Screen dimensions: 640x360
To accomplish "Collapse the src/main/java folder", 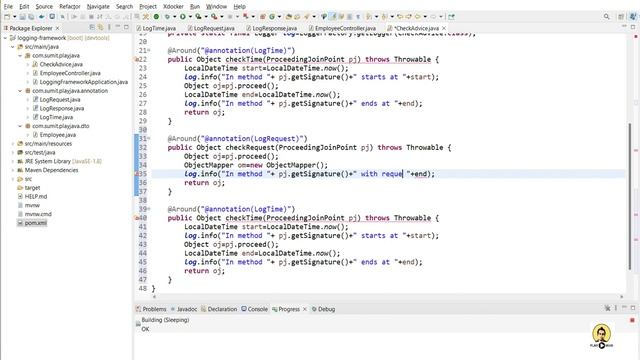I will pos(13,47).
